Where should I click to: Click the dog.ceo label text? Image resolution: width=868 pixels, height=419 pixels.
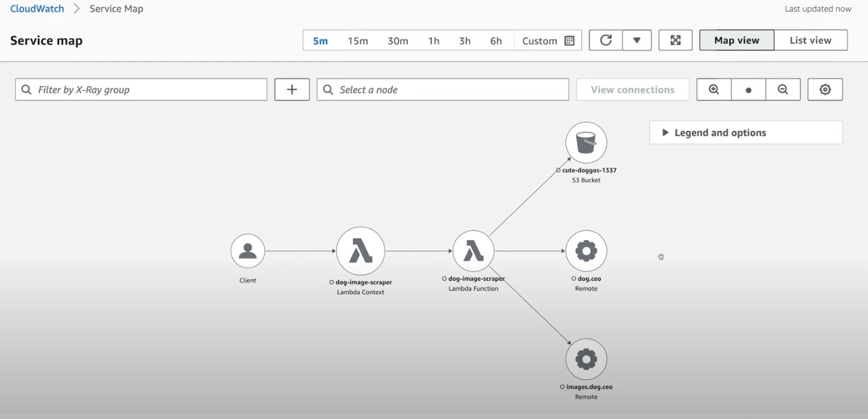coord(590,278)
